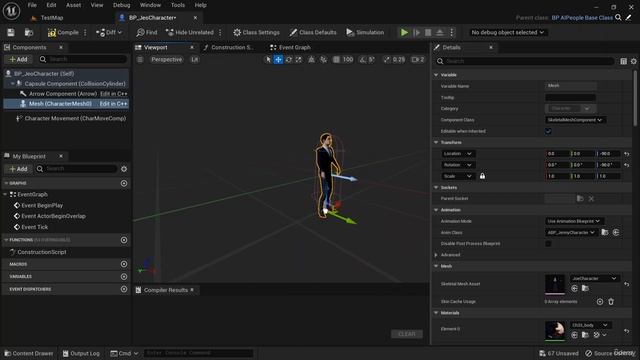Image resolution: width=640 pixels, height=360 pixels.
Task: Toggle Hide Unrelated nodes
Action: (x=190, y=32)
